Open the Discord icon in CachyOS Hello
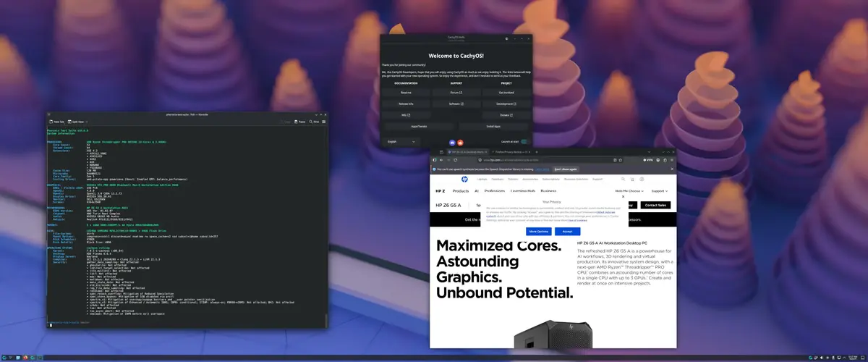This screenshot has width=868, height=362. pyautogui.click(x=452, y=143)
